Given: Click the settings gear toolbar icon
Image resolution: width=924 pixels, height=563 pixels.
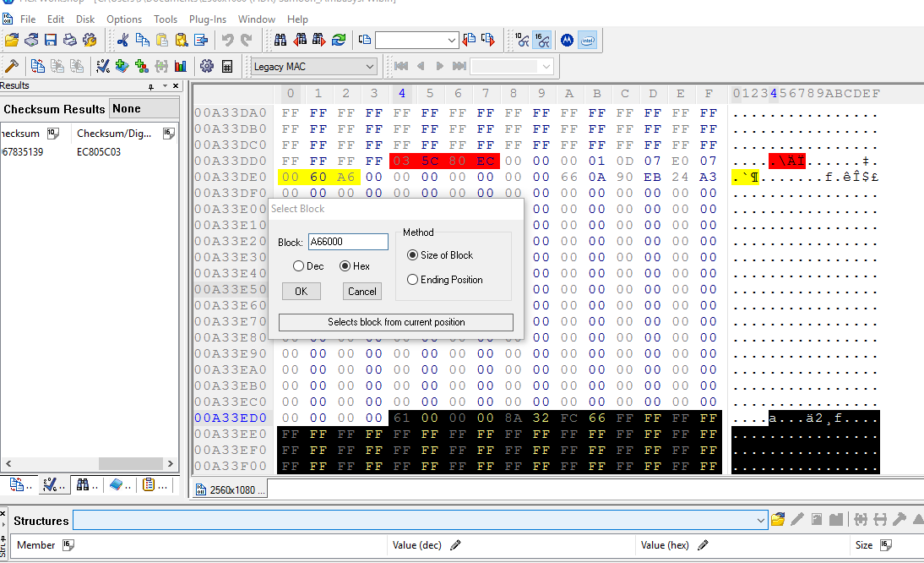Looking at the screenshot, I should click(x=206, y=66).
